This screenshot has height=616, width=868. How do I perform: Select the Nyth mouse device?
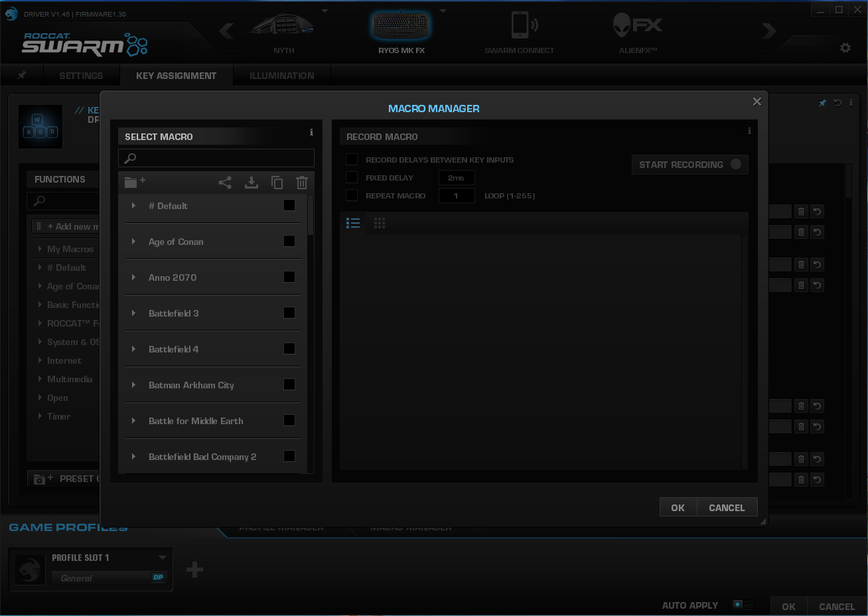pos(284,32)
